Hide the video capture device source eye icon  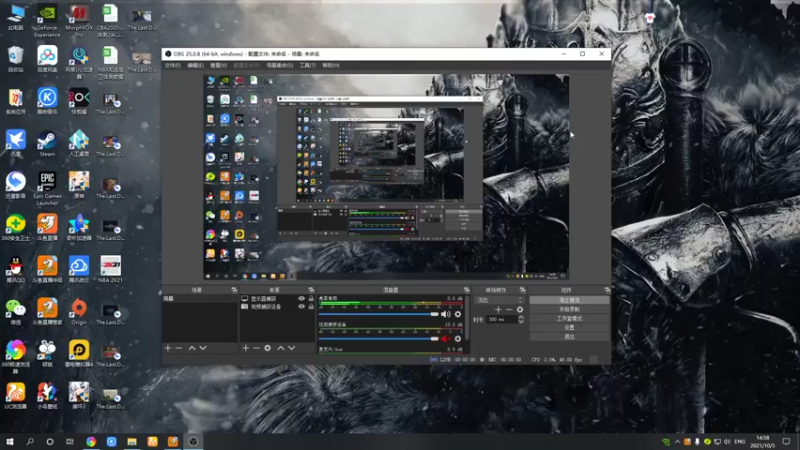pos(301,307)
